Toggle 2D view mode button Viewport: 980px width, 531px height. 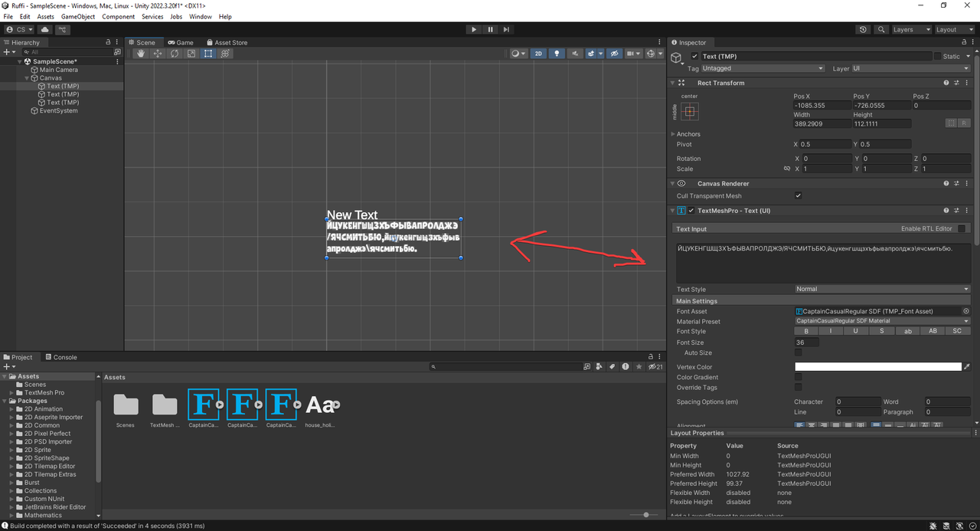coord(538,54)
